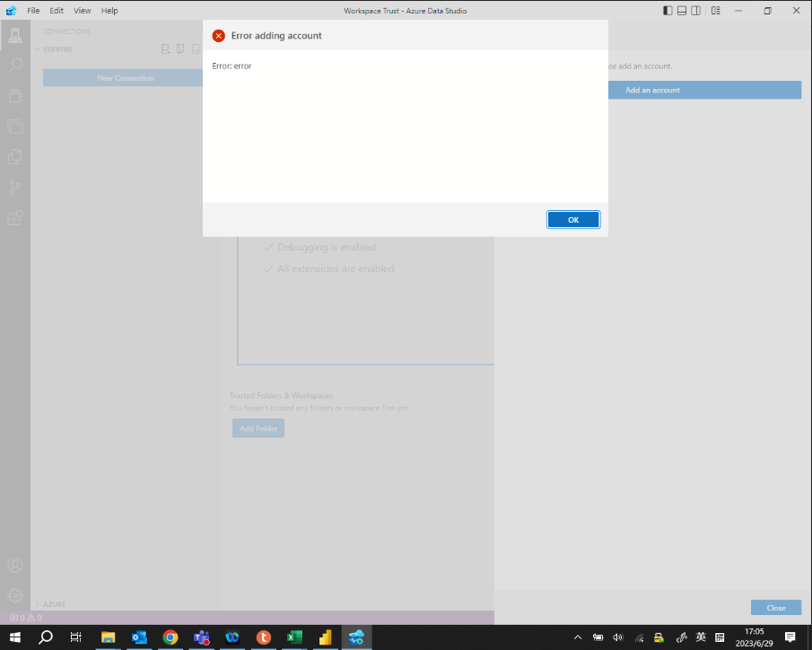Click Azure Data Studio taskbar icon
The width and height of the screenshot is (812, 650).
[356, 637]
